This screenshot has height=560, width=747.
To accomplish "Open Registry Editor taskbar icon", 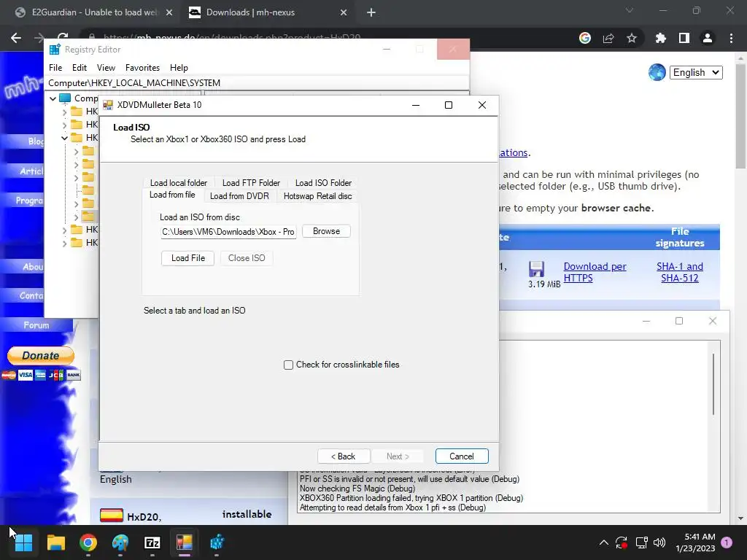I will pyautogui.click(x=217, y=542).
